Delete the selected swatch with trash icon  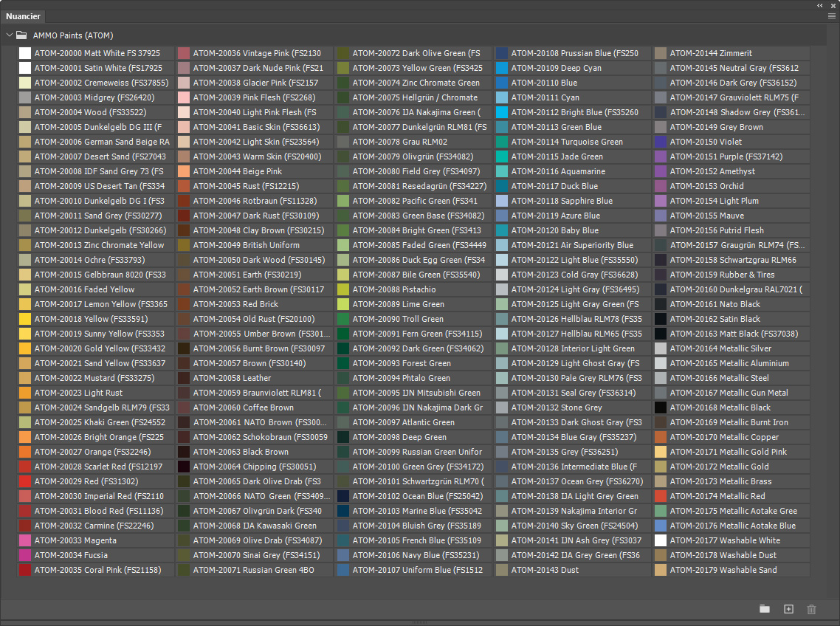pyautogui.click(x=812, y=609)
